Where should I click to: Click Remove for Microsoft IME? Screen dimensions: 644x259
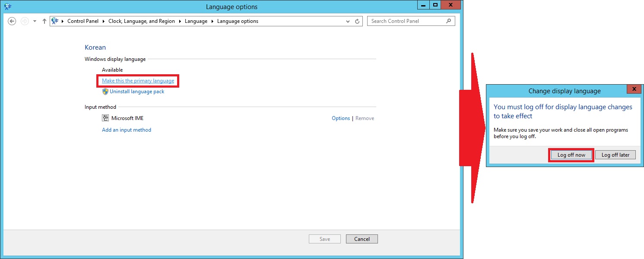[365, 118]
